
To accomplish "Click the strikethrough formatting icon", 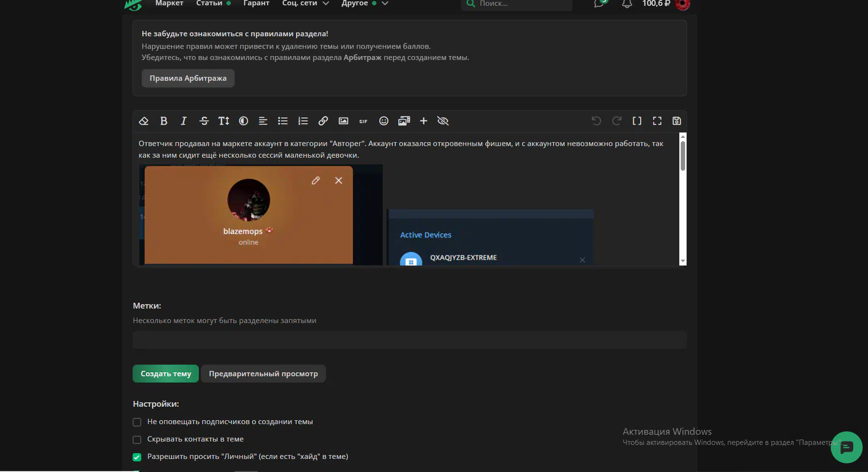I will pyautogui.click(x=204, y=121).
